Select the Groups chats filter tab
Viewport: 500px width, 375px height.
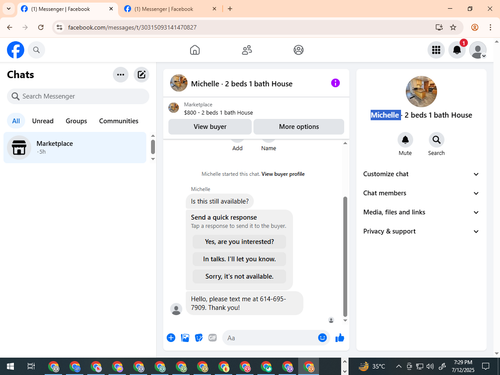coord(76,121)
